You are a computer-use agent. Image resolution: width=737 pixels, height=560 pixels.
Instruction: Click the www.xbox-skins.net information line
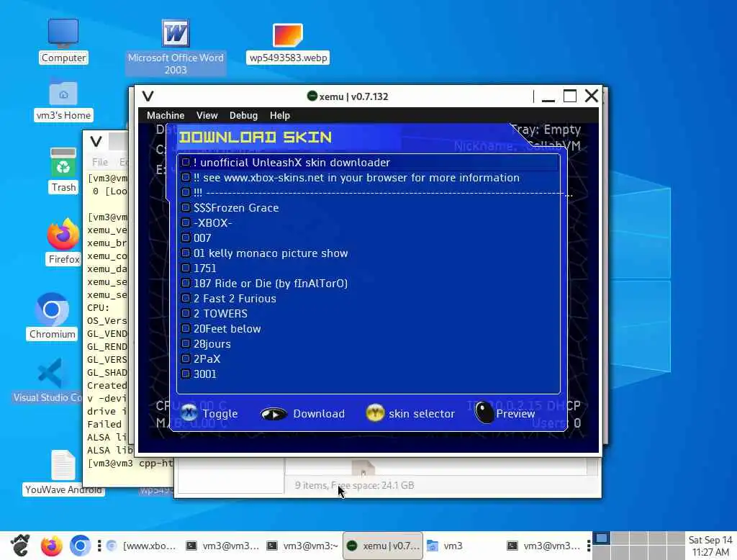[369, 178]
